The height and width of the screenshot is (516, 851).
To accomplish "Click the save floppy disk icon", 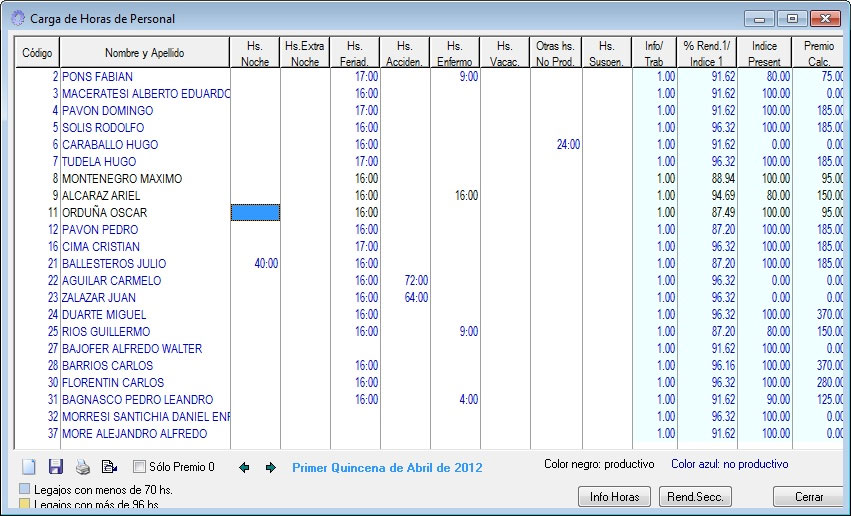I will 56,467.
